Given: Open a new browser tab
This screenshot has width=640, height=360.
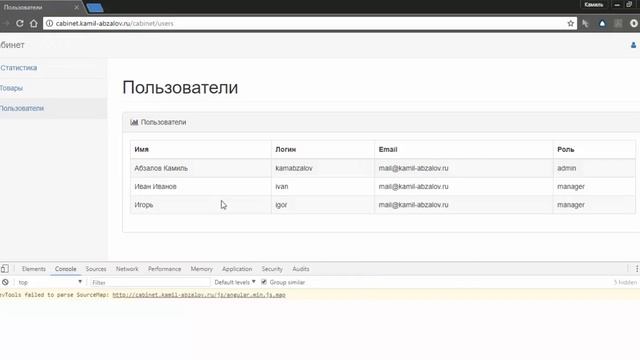Looking at the screenshot, I should click(95, 7).
